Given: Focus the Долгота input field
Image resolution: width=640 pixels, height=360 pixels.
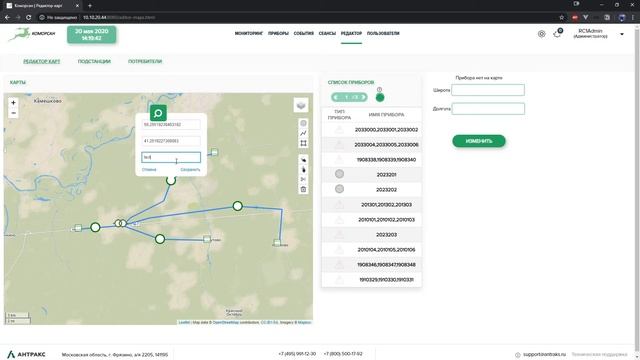Looking at the screenshot, I should click(488, 109).
